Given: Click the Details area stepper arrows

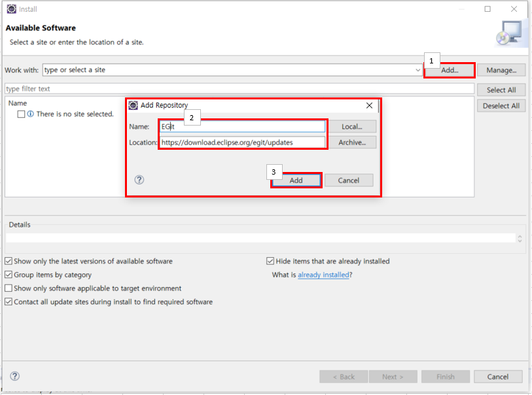Looking at the screenshot, I should [x=520, y=238].
